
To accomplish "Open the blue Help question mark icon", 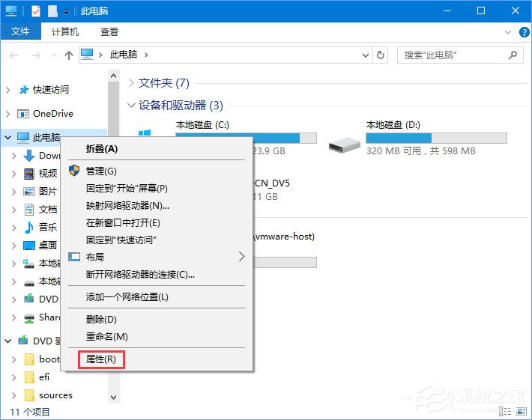I will point(525,32).
